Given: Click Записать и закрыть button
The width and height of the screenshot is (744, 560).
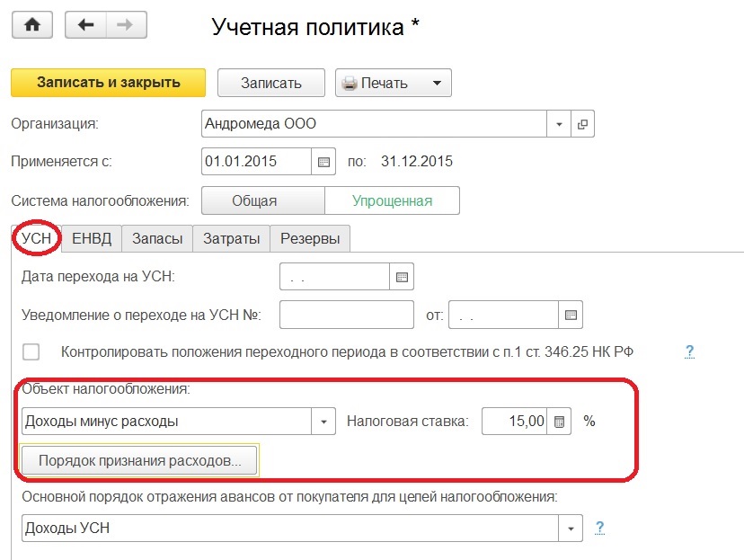Looking at the screenshot, I should click(108, 83).
